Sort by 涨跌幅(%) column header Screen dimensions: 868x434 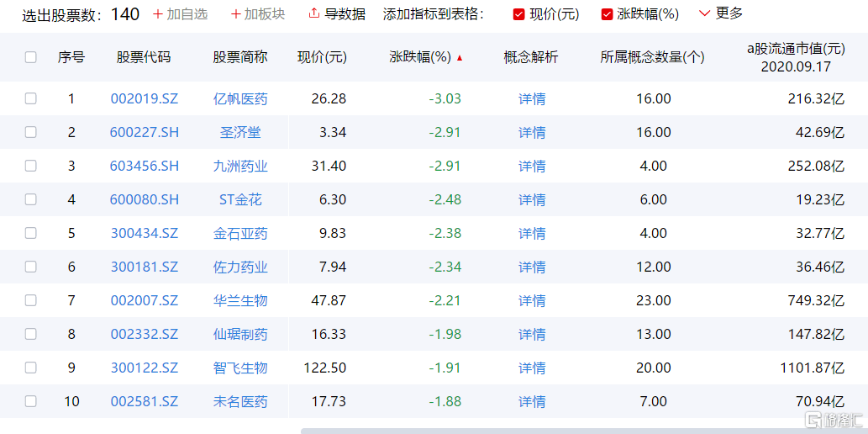point(420,57)
